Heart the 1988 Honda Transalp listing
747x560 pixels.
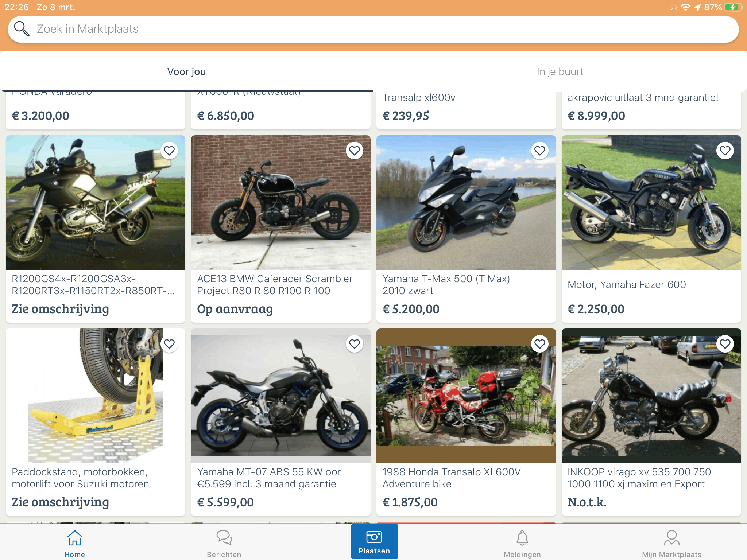539,344
